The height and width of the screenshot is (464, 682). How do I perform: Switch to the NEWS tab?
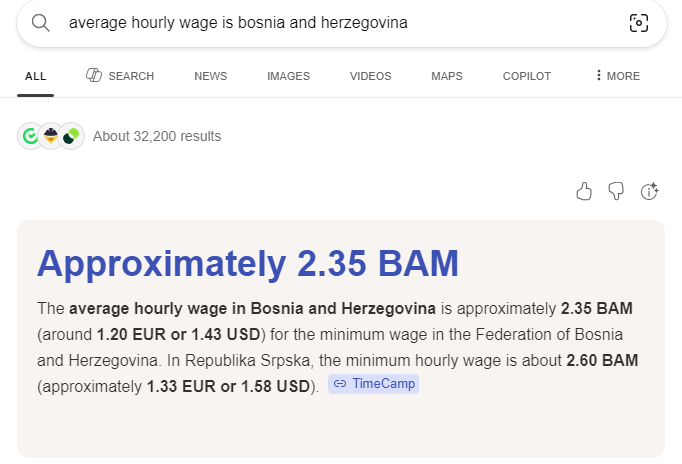tap(211, 77)
